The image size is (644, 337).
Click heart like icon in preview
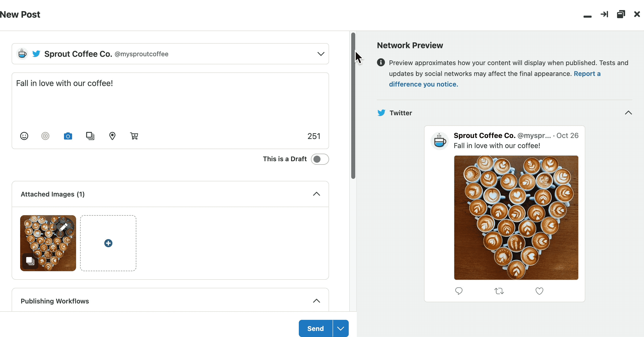pos(539,291)
